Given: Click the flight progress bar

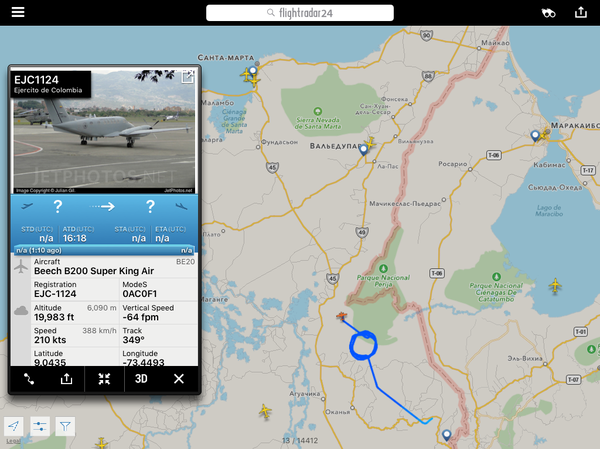Looking at the screenshot, I should pyautogui.click(x=104, y=250).
